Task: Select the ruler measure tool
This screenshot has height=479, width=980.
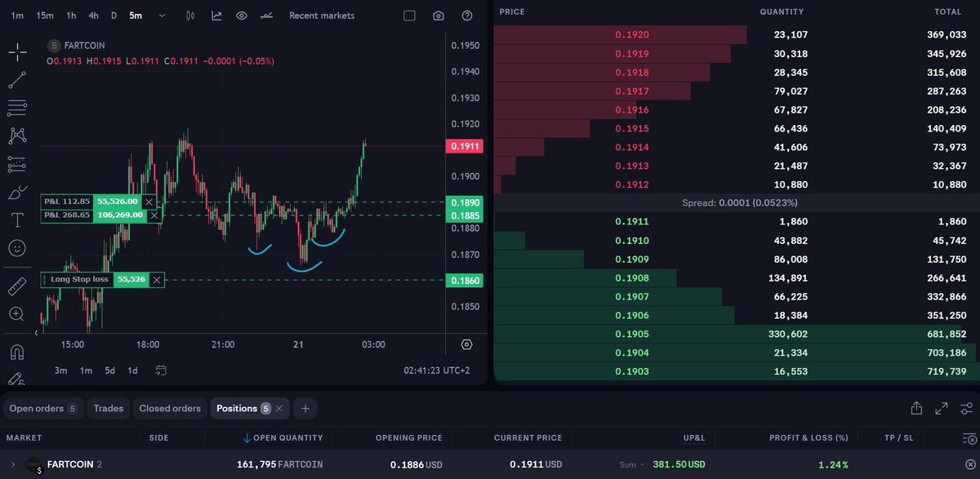Action: pyautogui.click(x=17, y=286)
